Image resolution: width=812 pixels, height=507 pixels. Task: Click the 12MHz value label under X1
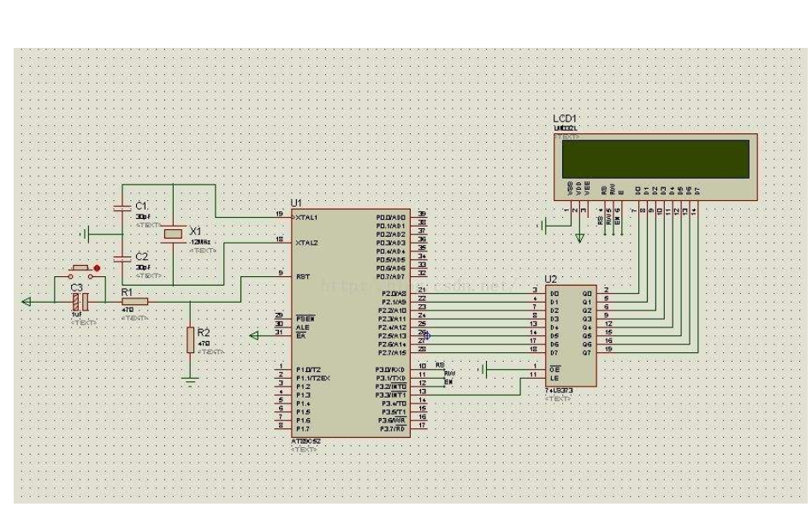[x=200, y=242]
